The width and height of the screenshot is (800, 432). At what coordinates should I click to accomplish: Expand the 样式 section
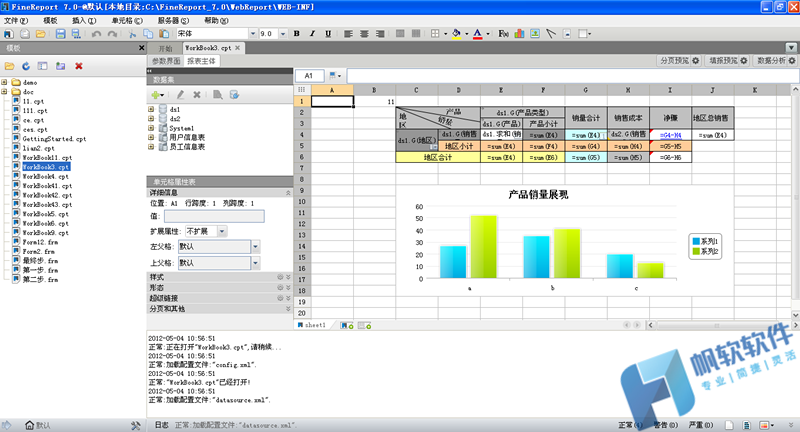pos(288,277)
